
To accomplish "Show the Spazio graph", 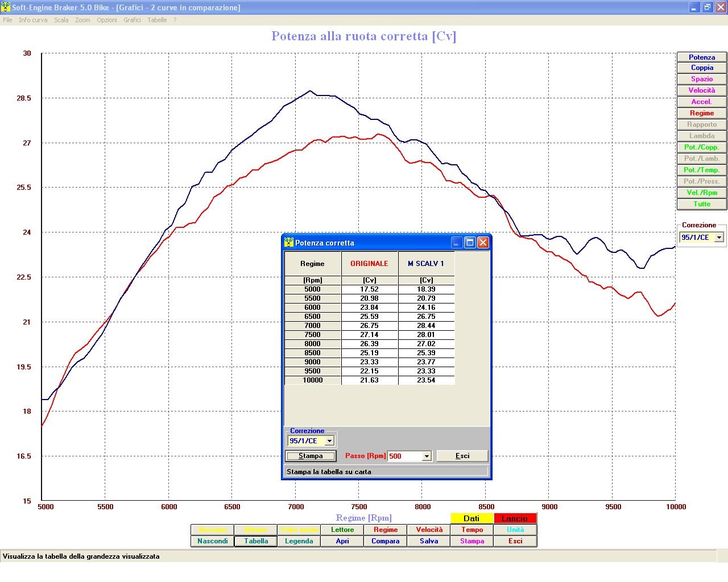I will pyautogui.click(x=702, y=79).
